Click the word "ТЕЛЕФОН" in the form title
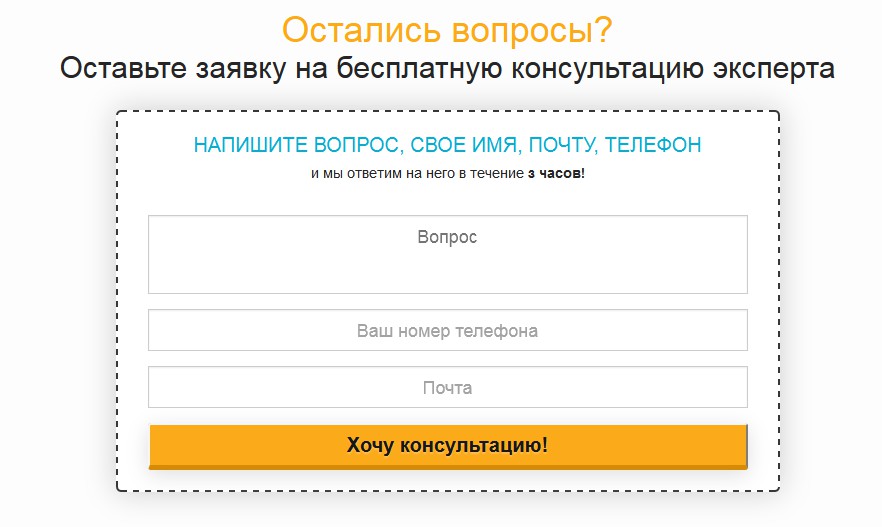 [x=653, y=145]
